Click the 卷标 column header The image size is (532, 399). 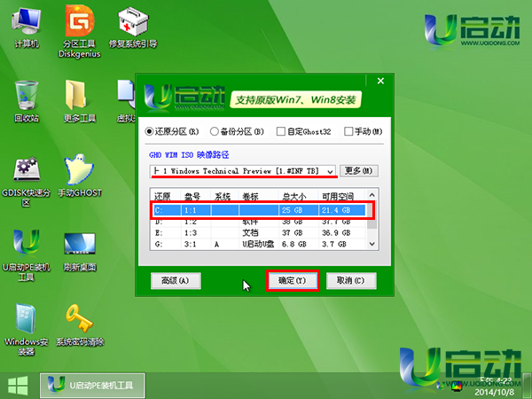[x=259, y=196]
